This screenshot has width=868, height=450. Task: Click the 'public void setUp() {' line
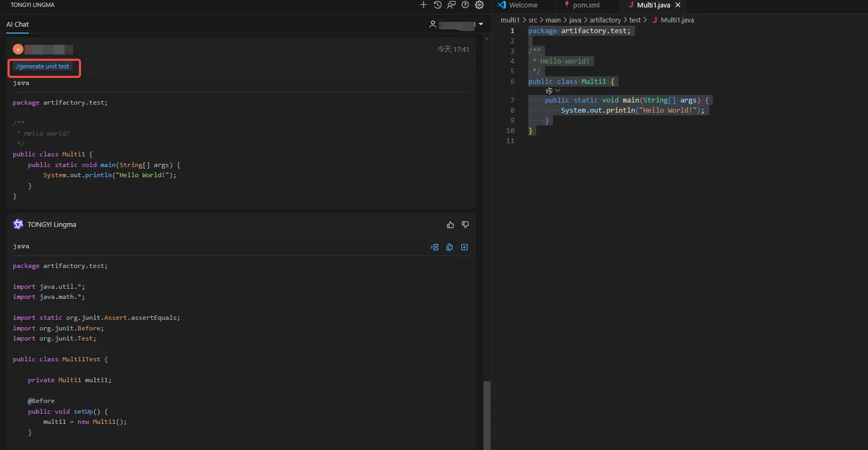(68, 411)
